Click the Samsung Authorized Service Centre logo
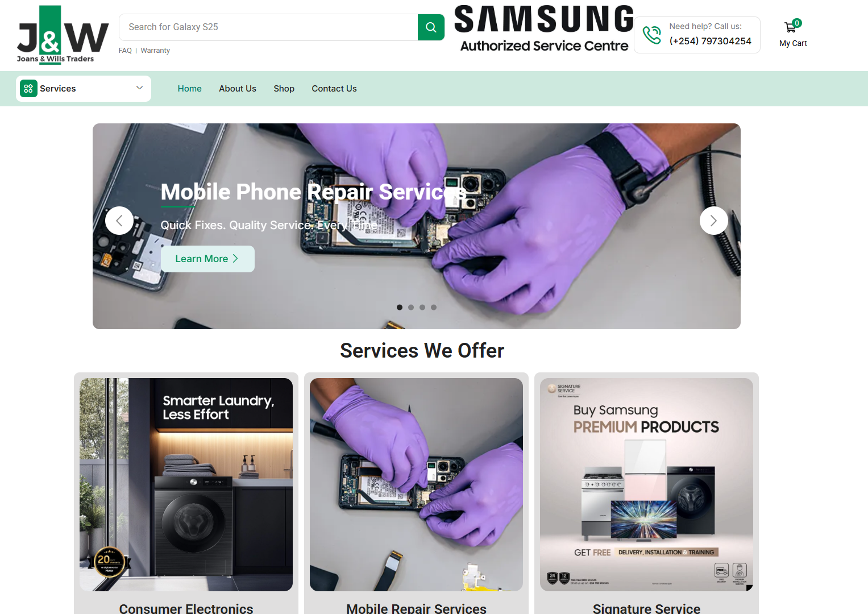The image size is (868, 614). [x=544, y=29]
